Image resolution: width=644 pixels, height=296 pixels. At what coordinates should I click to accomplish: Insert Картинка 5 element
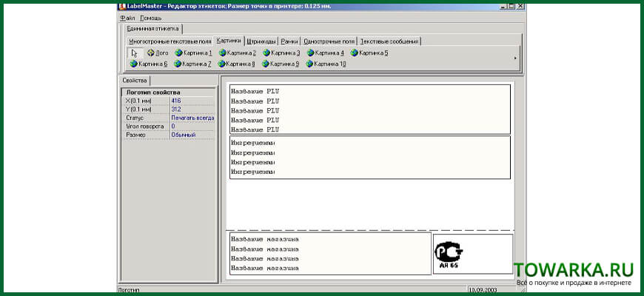[x=369, y=53]
